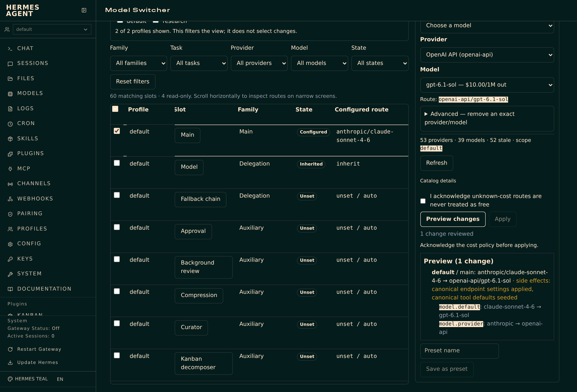Acknowledge unknown-cost routes checkbox

[423, 201]
